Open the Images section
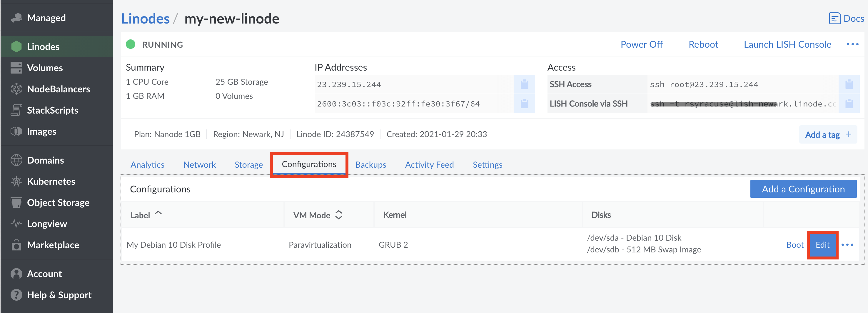This screenshot has height=313, width=868. [x=42, y=131]
